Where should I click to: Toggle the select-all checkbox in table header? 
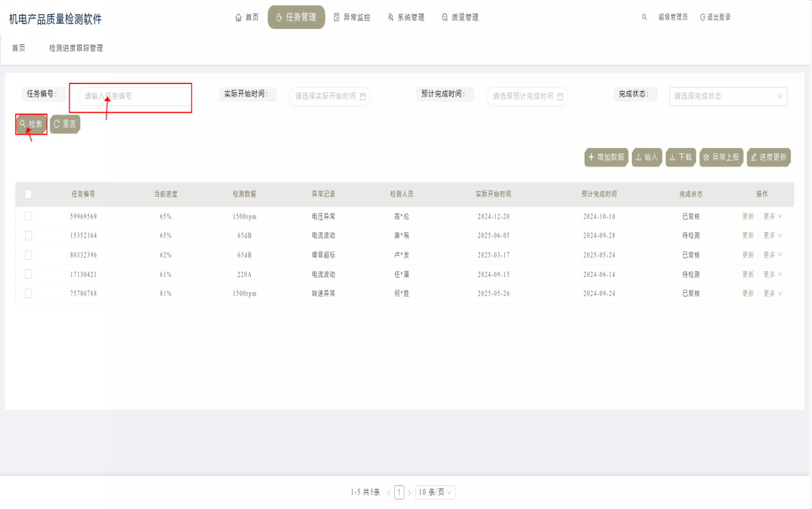click(x=28, y=194)
